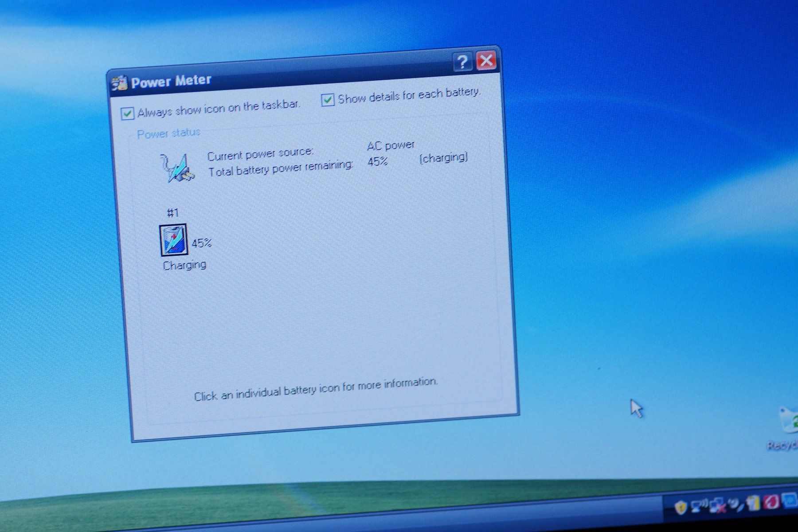Click the 'AC power' value text
The height and width of the screenshot is (532, 798).
[391, 145]
